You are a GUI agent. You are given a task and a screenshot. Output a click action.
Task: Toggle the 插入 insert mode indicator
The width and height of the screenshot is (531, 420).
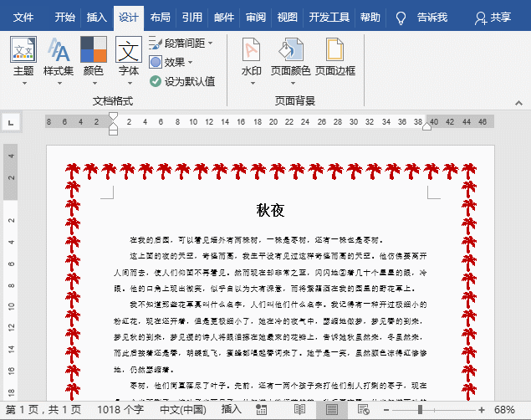tap(232, 409)
